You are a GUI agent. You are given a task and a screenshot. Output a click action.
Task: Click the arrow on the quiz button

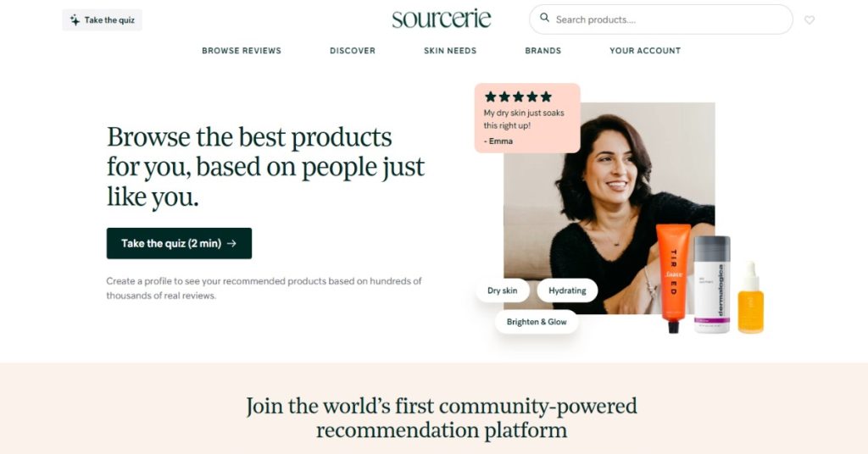pos(231,243)
